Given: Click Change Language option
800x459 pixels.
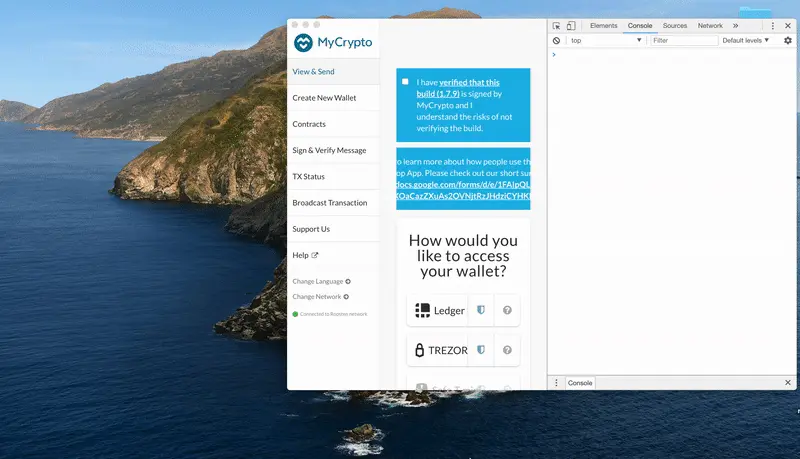Looking at the screenshot, I should [321, 282].
